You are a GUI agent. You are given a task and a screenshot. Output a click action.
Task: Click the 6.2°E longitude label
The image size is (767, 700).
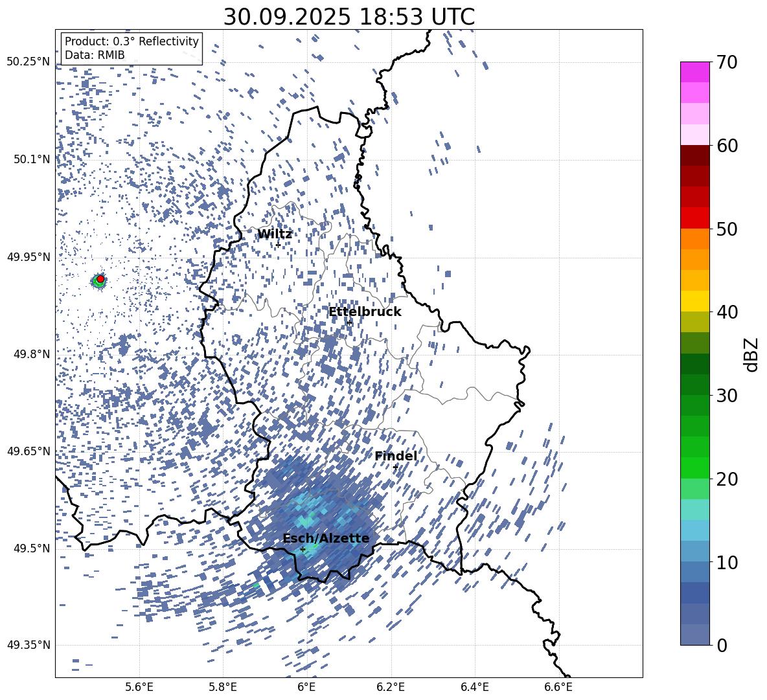391,688
